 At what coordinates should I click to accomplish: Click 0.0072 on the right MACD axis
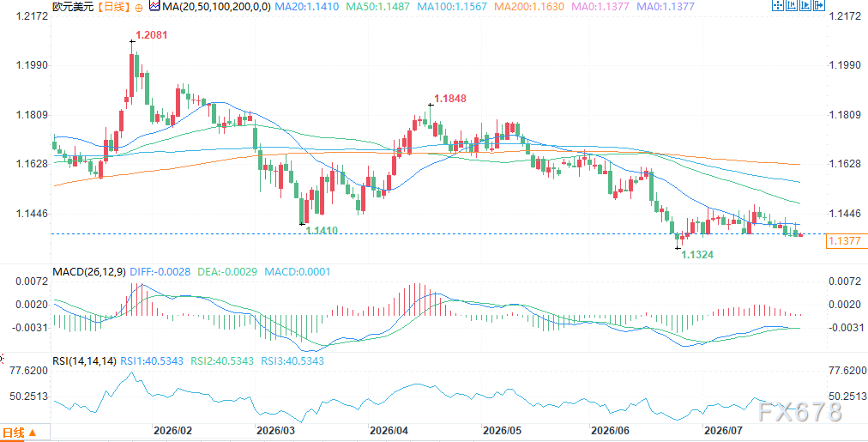[x=845, y=282]
